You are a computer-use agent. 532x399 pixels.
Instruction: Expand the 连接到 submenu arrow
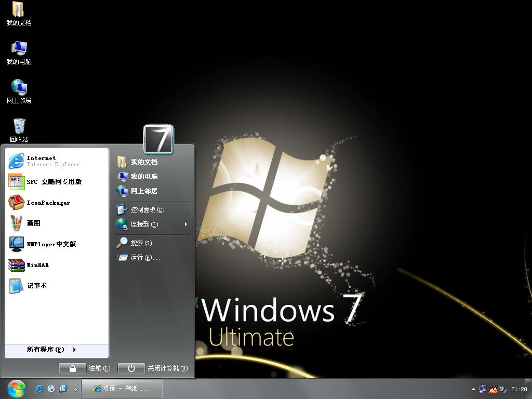[186, 224]
